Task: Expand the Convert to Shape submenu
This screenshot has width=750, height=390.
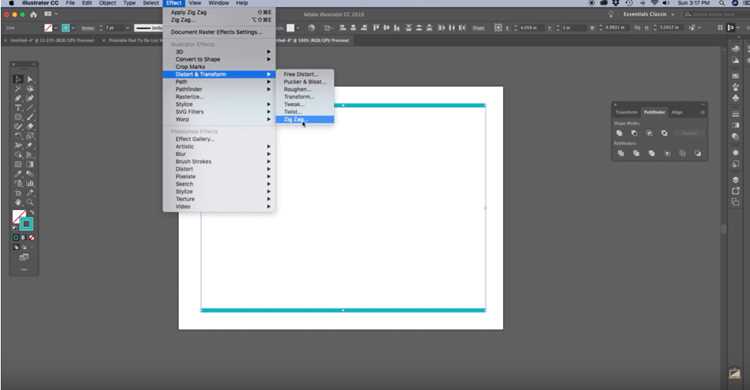Action: click(219, 59)
